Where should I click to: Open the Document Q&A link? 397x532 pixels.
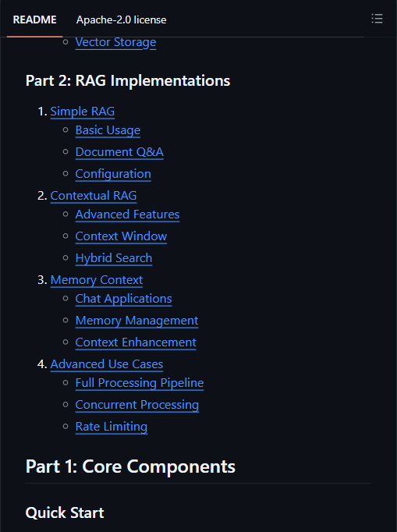pyautogui.click(x=119, y=152)
